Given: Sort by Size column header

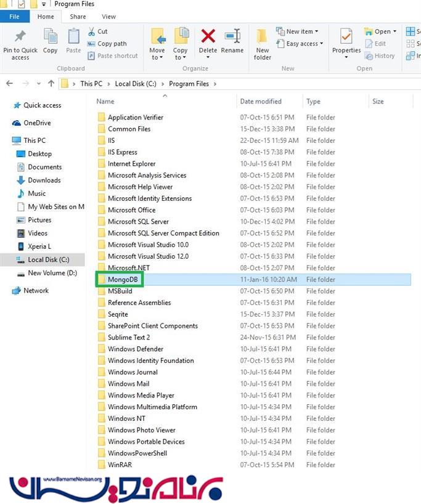Looking at the screenshot, I should point(378,102).
